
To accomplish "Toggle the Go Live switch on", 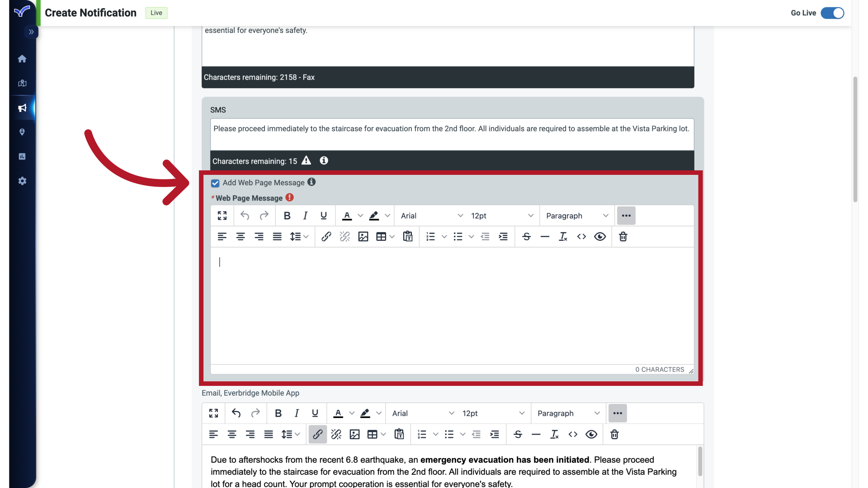I will point(833,13).
